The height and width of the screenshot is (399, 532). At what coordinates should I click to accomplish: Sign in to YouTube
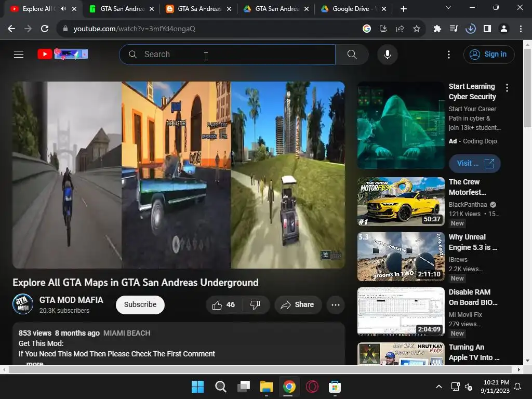488,54
